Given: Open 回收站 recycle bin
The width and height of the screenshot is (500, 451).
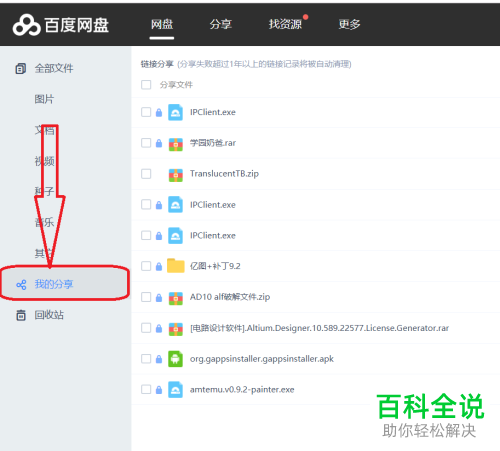Looking at the screenshot, I should [x=49, y=315].
